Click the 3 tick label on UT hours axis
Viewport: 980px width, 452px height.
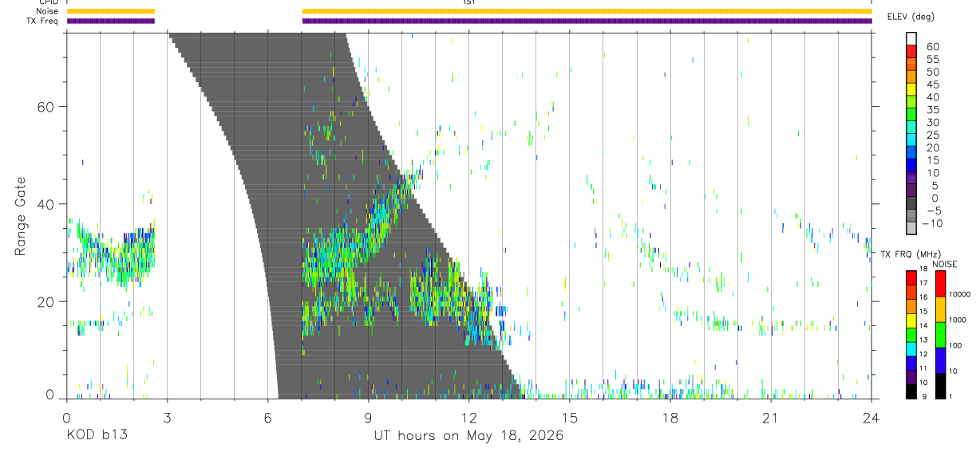coord(167,417)
